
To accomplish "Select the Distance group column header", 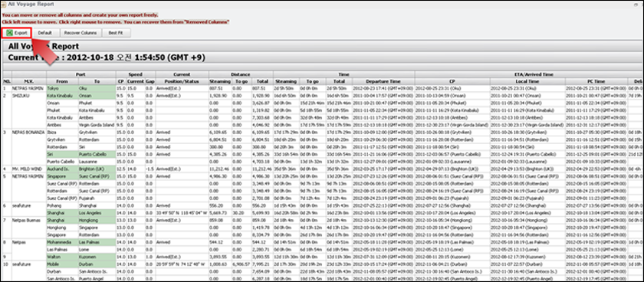I will pos(240,74).
